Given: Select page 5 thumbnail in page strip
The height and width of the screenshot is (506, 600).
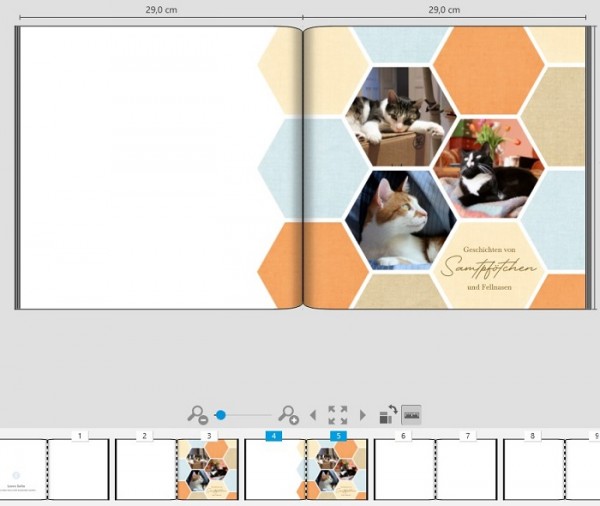Looking at the screenshot, I should coord(337,470).
